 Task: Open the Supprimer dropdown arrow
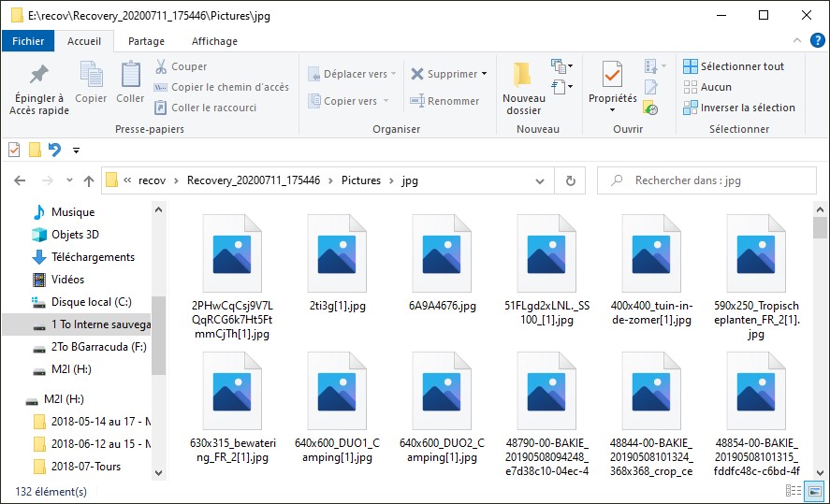[x=484, y=74]
